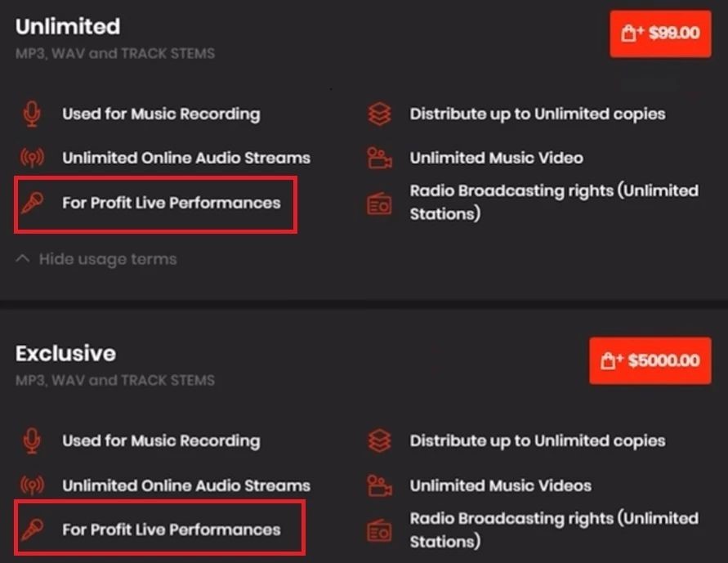728x563 pixels.
Task: Select the Unlimited license heading
Action: [x=68, y=26]
